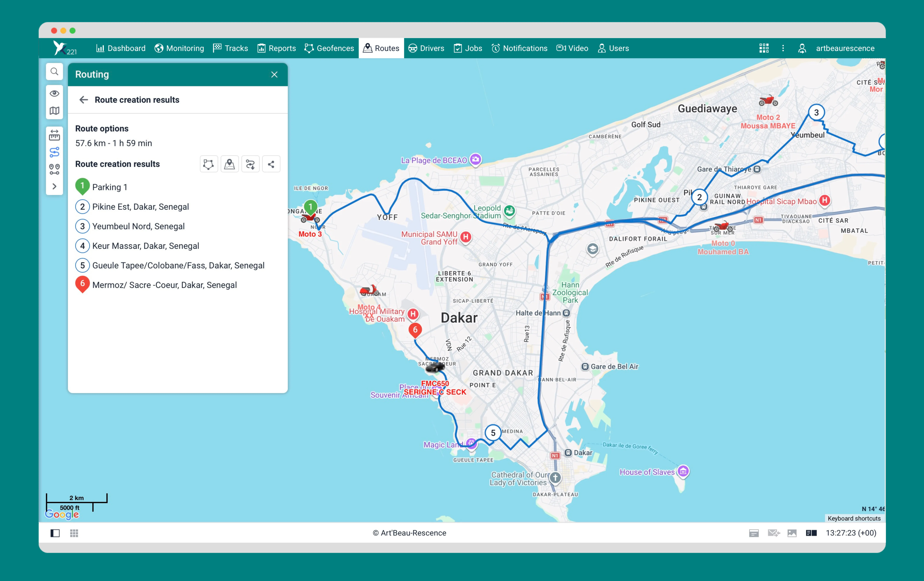Select the nearest units pin tool
The image size is (924, 581).
pos(55,169)
